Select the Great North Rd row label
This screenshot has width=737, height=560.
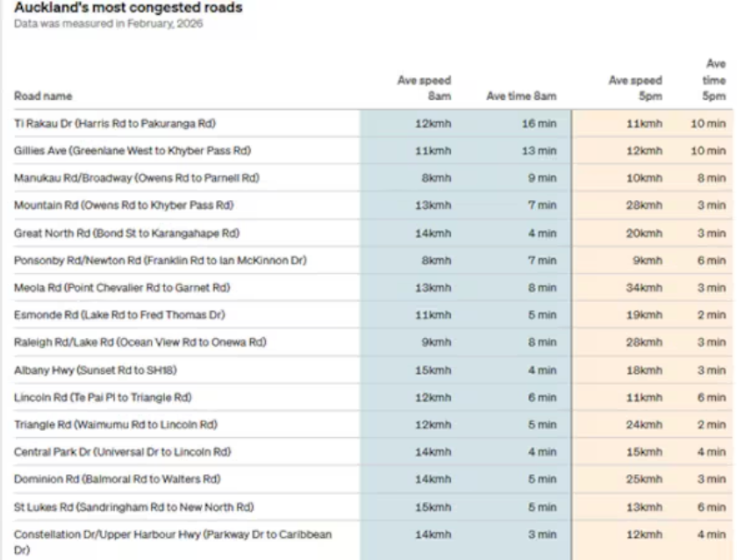(x=126, y=233)
